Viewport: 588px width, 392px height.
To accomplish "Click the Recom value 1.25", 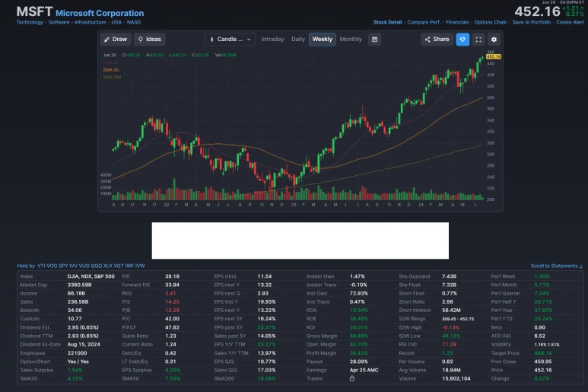I will pos(447,353).
